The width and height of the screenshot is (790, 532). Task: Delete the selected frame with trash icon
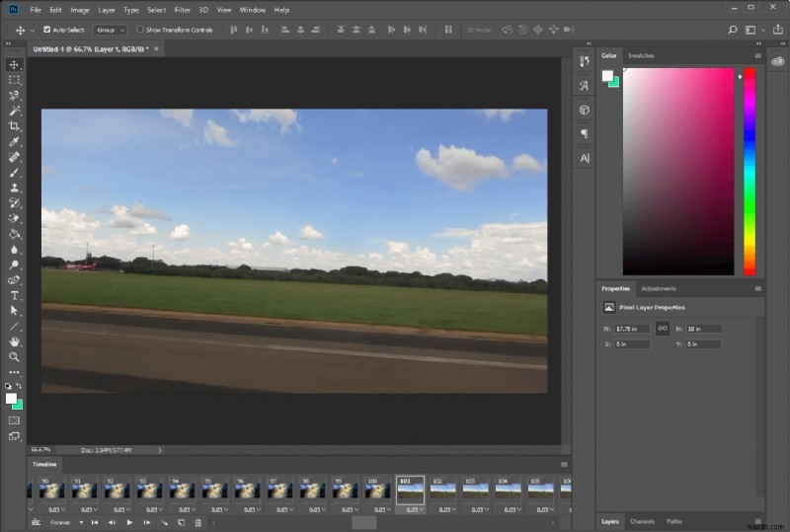pyautogui.click(x=197, y=522)
